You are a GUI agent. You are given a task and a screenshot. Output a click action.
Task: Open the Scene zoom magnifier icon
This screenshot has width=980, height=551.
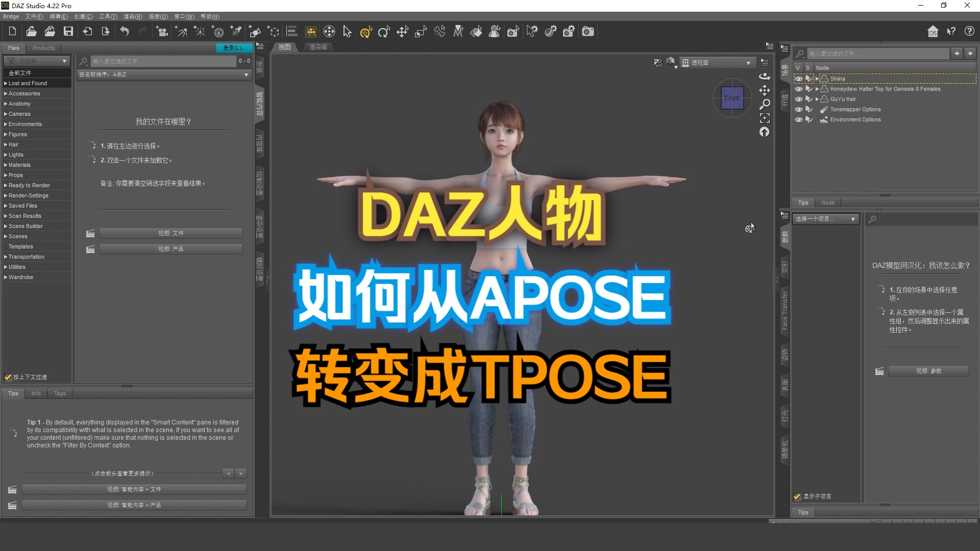[x=765, y=104]
